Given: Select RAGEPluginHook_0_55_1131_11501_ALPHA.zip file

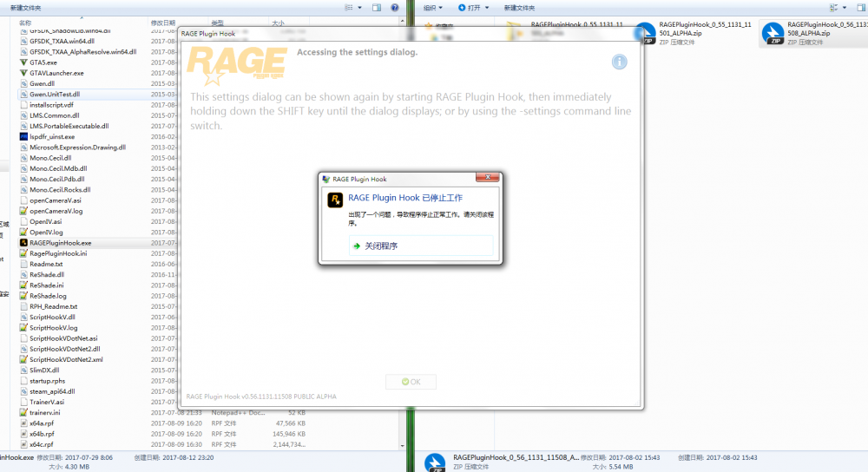Looking at the screenshot, I should point(693,33).
